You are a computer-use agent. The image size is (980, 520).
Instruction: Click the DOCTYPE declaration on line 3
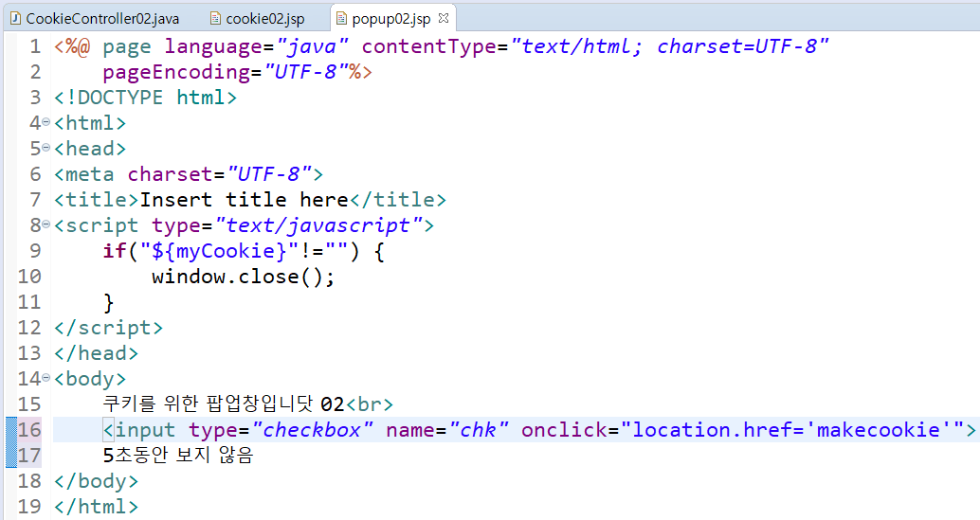pos(145,98)
